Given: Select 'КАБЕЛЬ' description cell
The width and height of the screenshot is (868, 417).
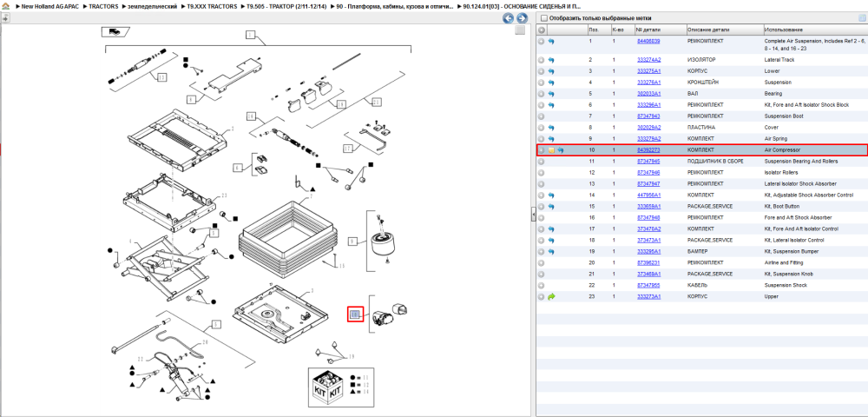Looking at the screenshot, I should (697, 285).
